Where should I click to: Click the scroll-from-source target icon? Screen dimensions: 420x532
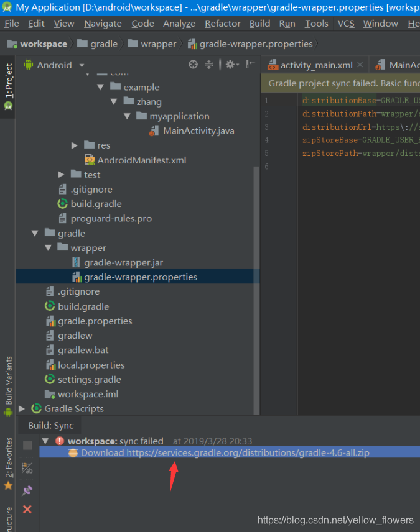point(193,65)
